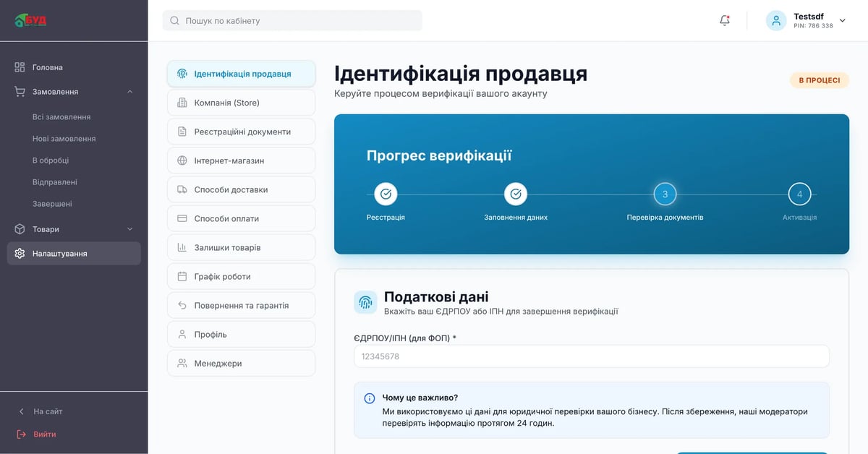The height and width of the screenshot is (454, 868).
Task: Open the Профіль settings tab
Action: tap(241, 334)
